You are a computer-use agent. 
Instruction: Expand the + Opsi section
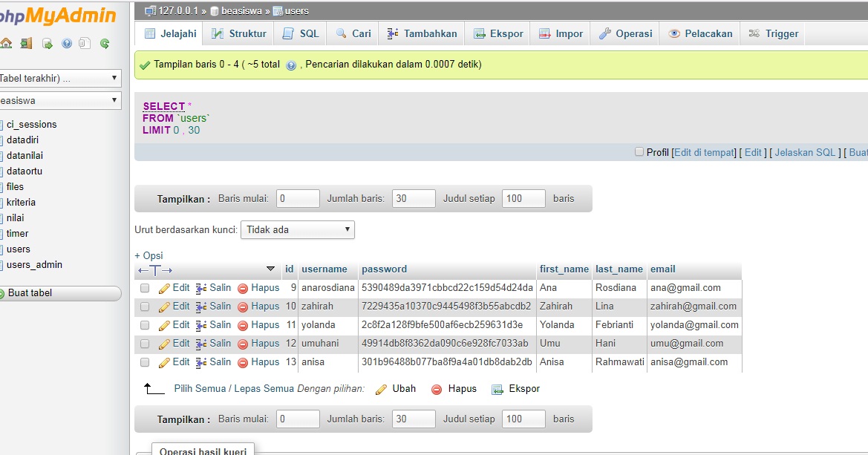pyautogui.click(x=147, y=255)
